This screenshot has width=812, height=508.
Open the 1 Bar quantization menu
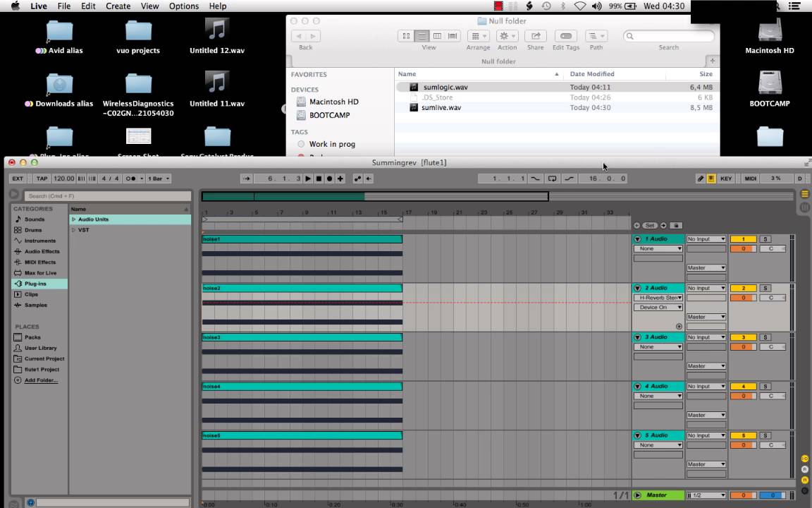[159, 179]
